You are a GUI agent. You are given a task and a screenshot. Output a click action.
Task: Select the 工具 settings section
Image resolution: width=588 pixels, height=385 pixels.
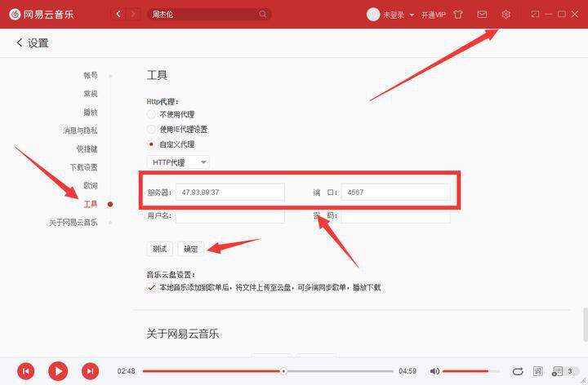[x=91, y=204]
